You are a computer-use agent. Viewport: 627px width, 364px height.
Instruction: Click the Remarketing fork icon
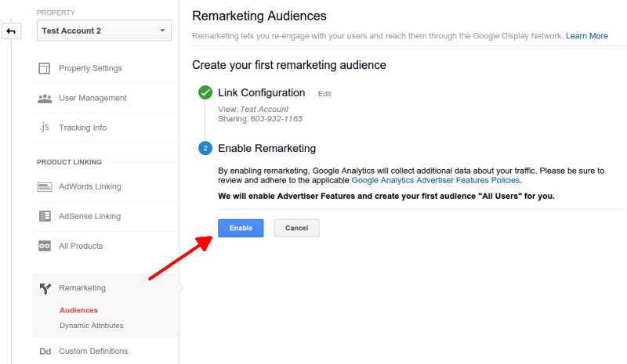tap(45, 288)
